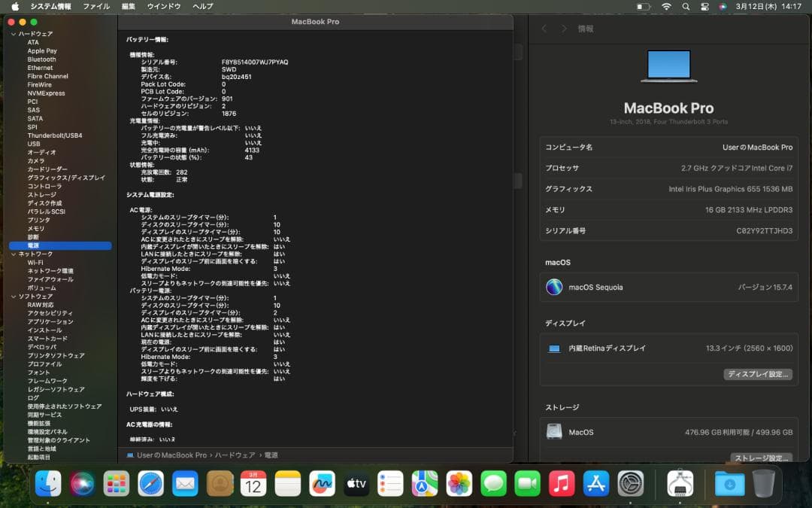Open the 編集 menu
The image size is (812, 508).
tap(126, 6)
